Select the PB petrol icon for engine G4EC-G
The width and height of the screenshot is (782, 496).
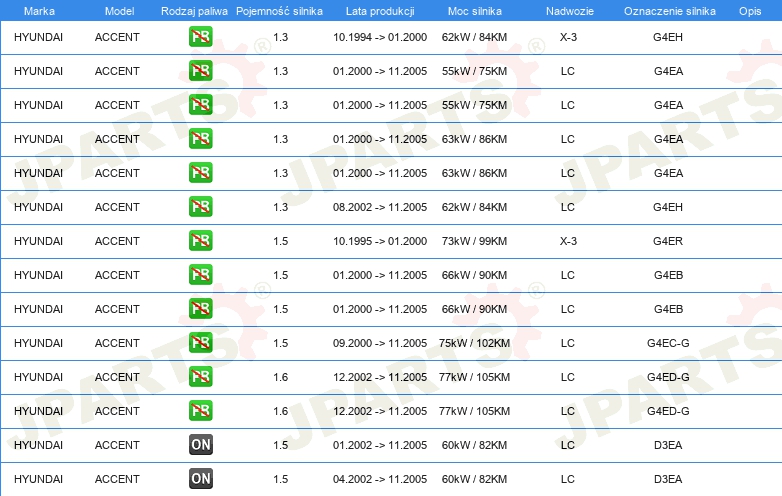click(x=200, y=343)
